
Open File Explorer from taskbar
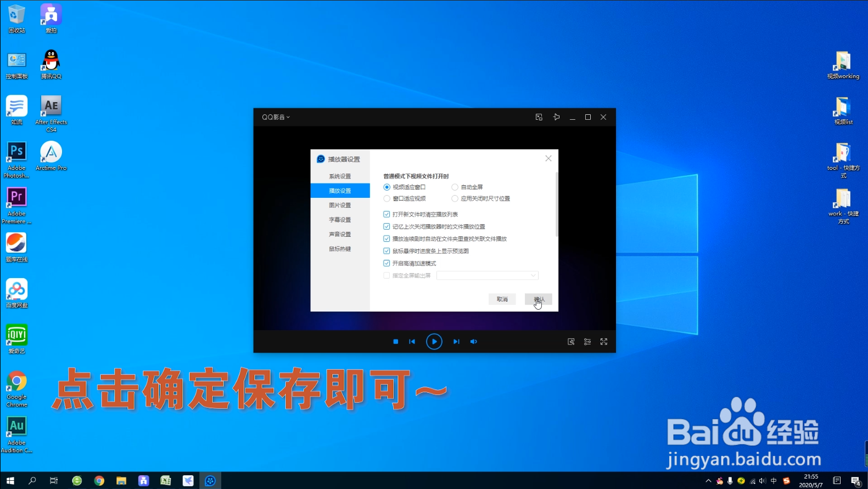[x=121, y=481]
